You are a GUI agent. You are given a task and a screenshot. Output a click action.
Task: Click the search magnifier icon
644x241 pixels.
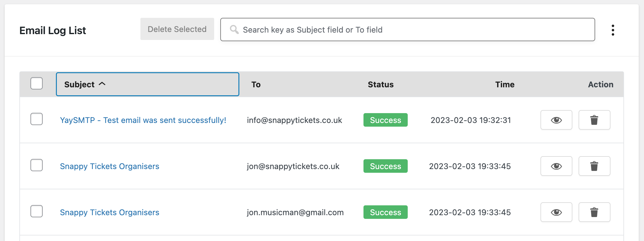tap(234, 30)
